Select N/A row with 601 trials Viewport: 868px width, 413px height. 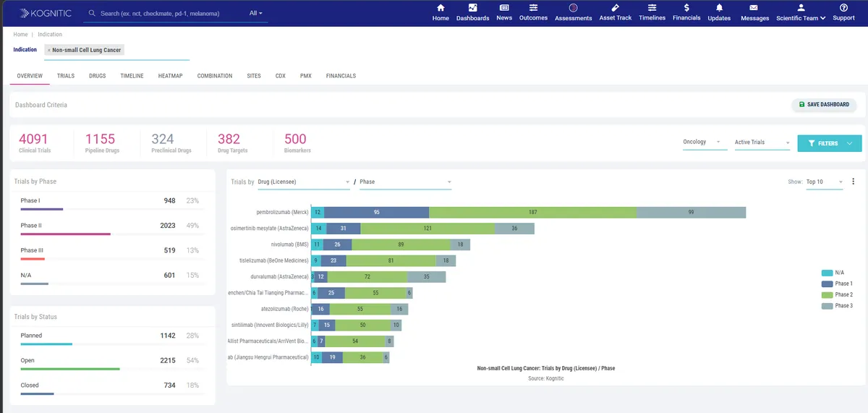[x=112, y=278]
